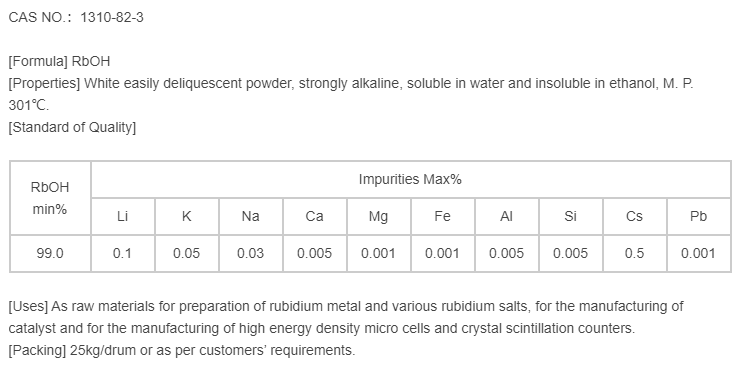
Task: Select the Mg column header
Action: pyautogui.click(x=379, y=216)
